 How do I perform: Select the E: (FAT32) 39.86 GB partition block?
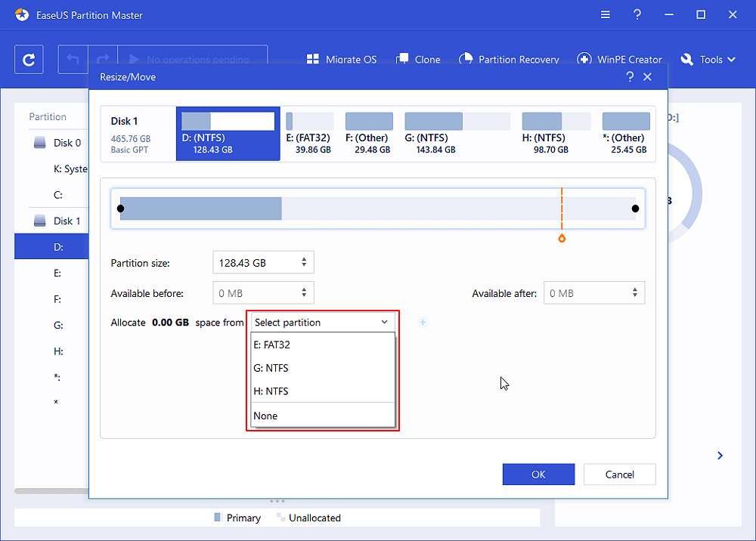click(x=309, y=134)
